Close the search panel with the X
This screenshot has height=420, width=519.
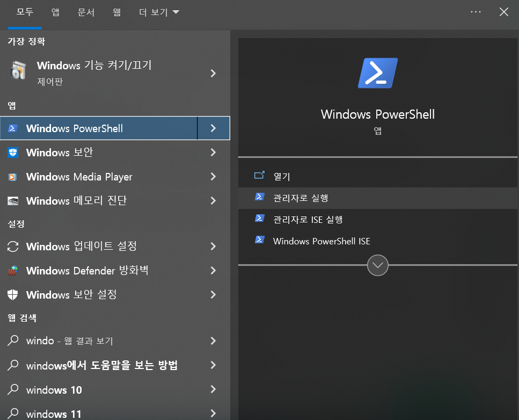(x=504, y=12)
